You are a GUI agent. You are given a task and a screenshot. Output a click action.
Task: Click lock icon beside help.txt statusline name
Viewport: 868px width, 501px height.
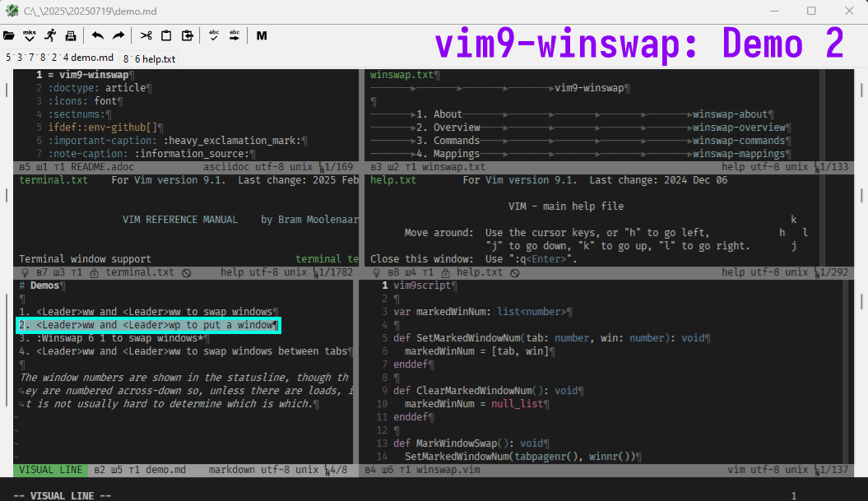[446, 272]
